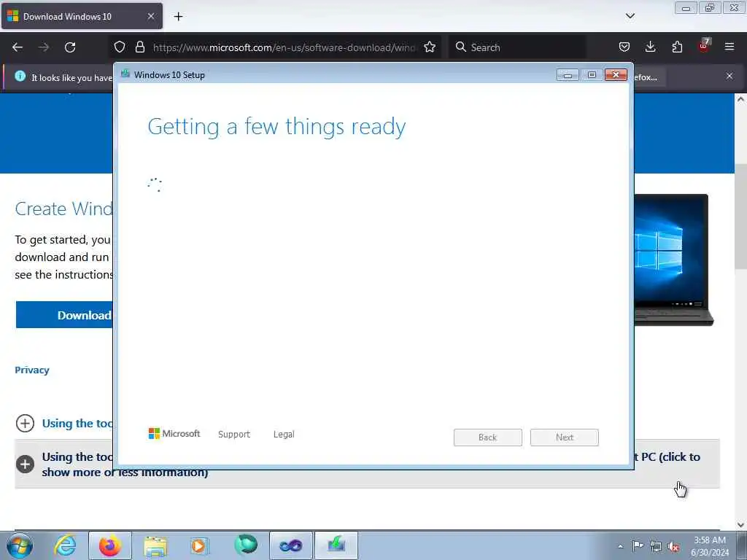The height and width of the screenshot is (560, 747).
Task: Launch Internet Explorer from taskbar
Action: click(65, 545)
